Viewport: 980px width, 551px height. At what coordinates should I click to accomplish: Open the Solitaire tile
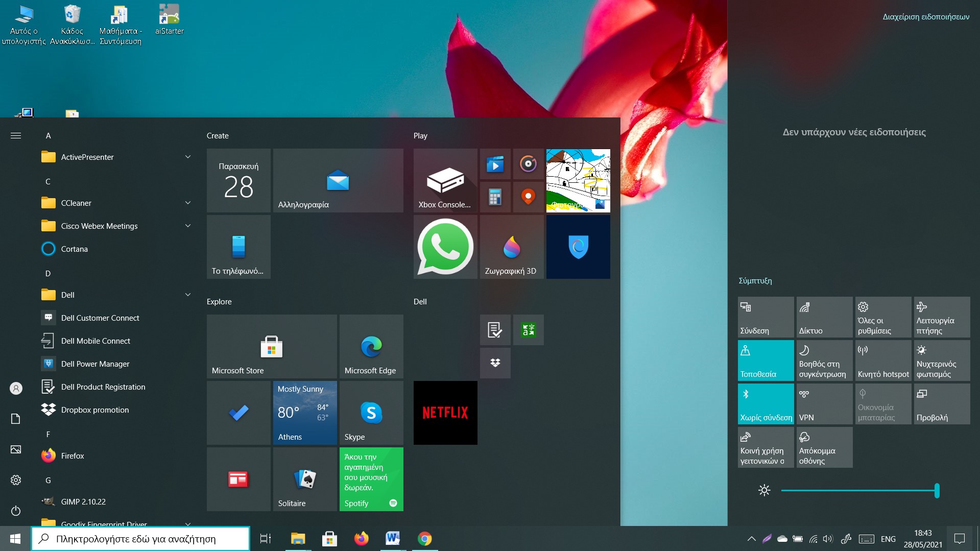click(305, 479)
